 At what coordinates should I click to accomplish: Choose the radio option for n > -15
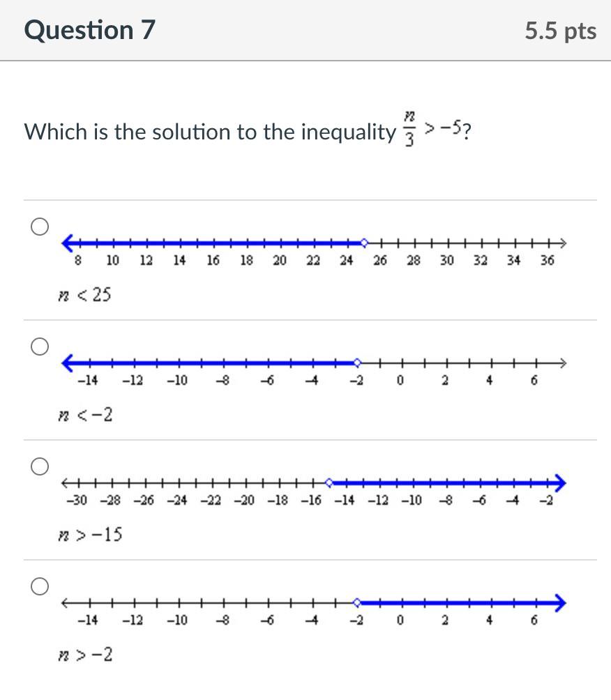click(40, 466)
